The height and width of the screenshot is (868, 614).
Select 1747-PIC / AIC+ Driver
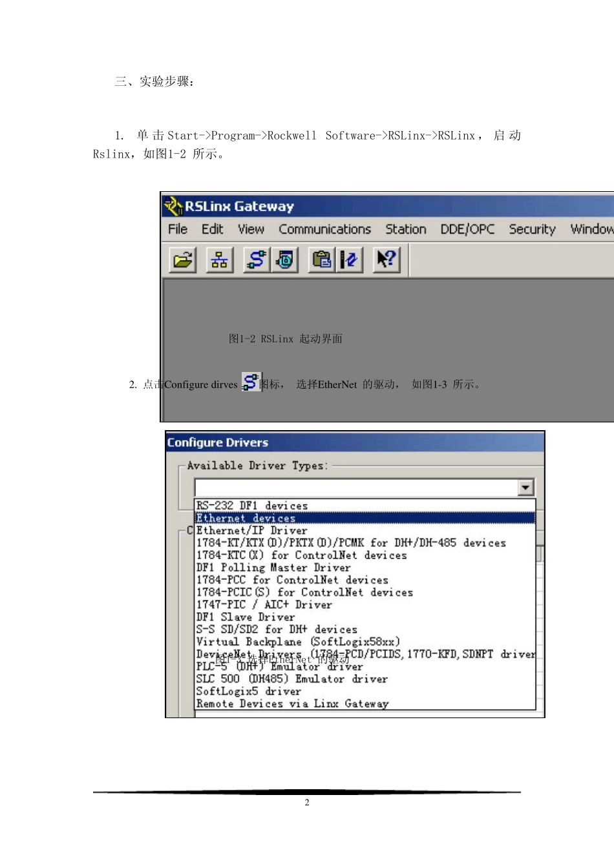365,604
